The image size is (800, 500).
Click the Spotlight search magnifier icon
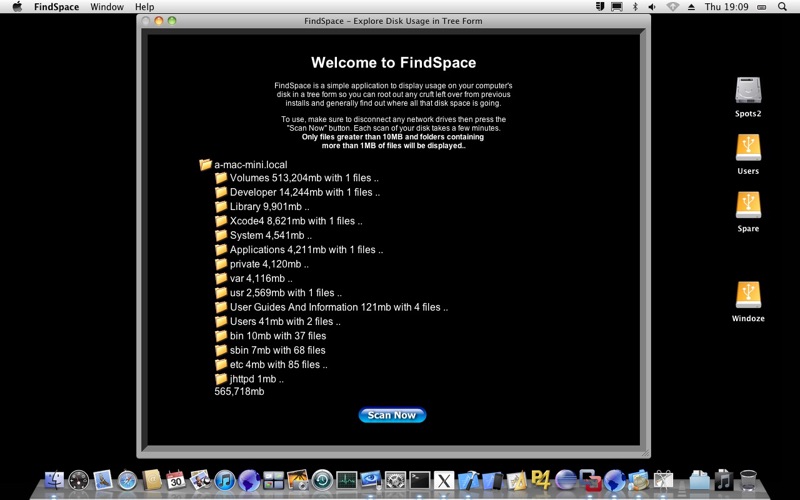(782, 7)
